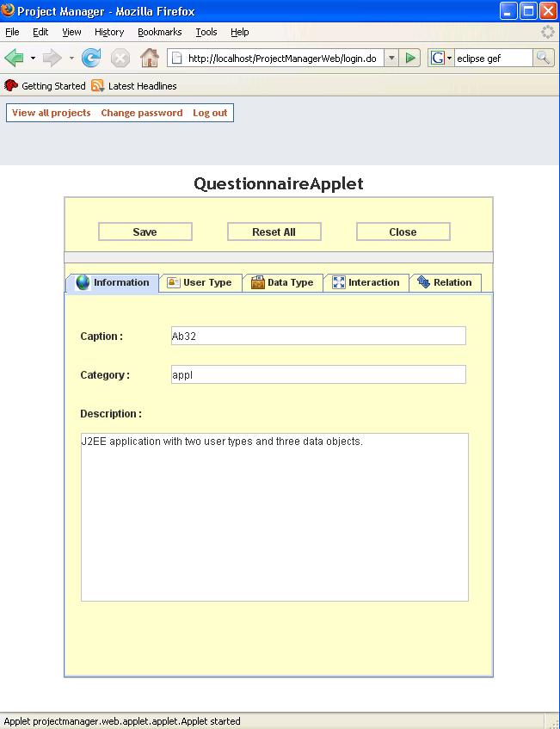Open the home page icon

pos(149,59)
